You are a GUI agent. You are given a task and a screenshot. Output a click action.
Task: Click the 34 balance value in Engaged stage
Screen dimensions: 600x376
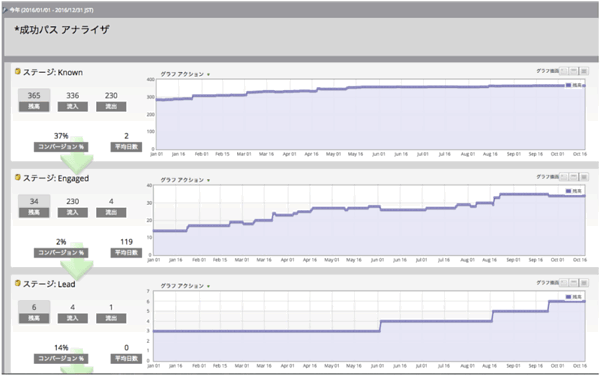tap(34, 202)
